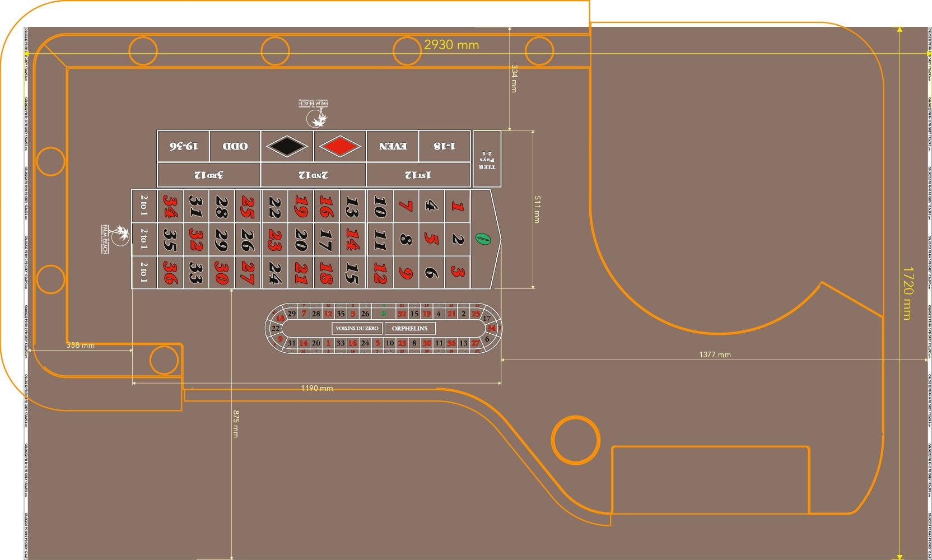Select ORPHELINS on the racetrack
The image size is (932, 560).
(409, 328)
